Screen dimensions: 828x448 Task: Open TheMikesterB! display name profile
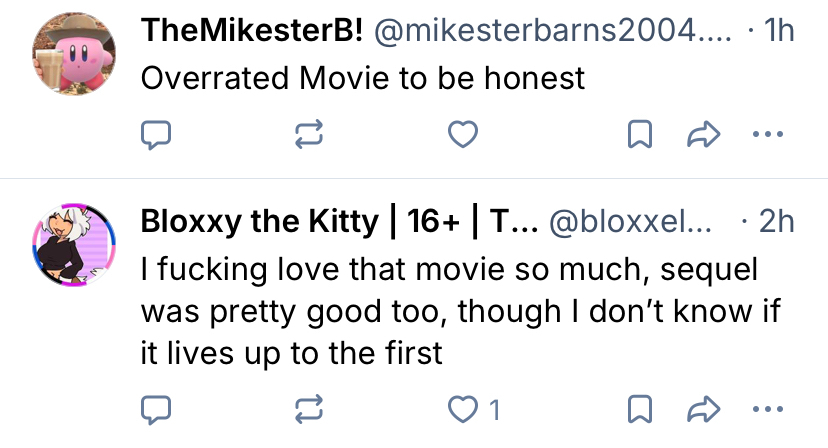point(253,31)
